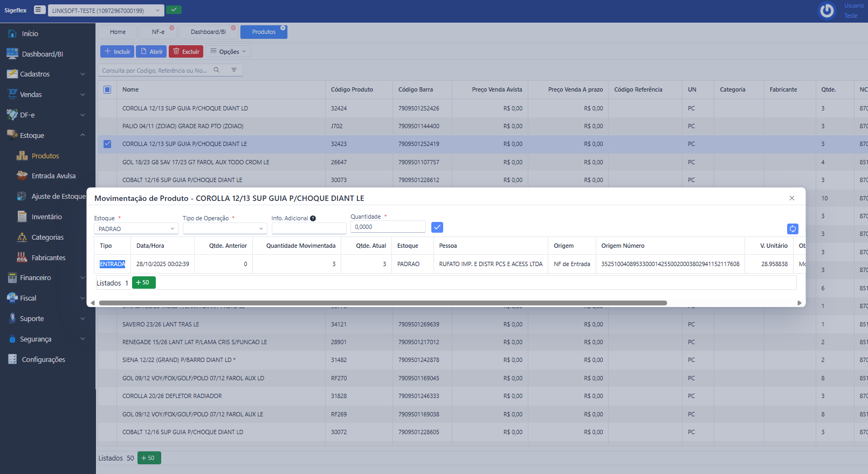This screenshot has height=474, width=868.
Task: Uncheck the COROLLA 12/13 LE row checkbox
Action: (x=107, y=144)
